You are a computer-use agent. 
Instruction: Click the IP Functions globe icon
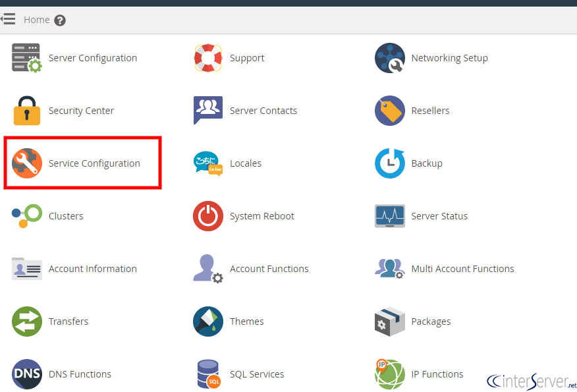pyautogui.click(x=390, y=374)
